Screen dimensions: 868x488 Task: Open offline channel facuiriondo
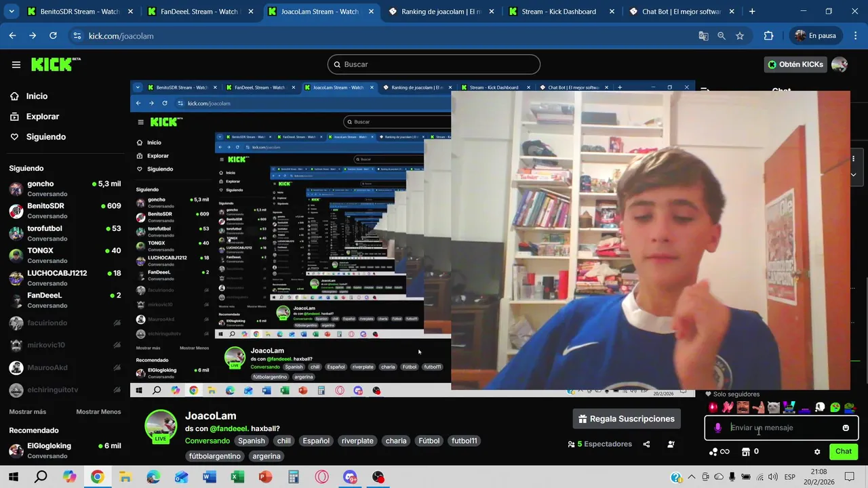click(x=64, y=323)
